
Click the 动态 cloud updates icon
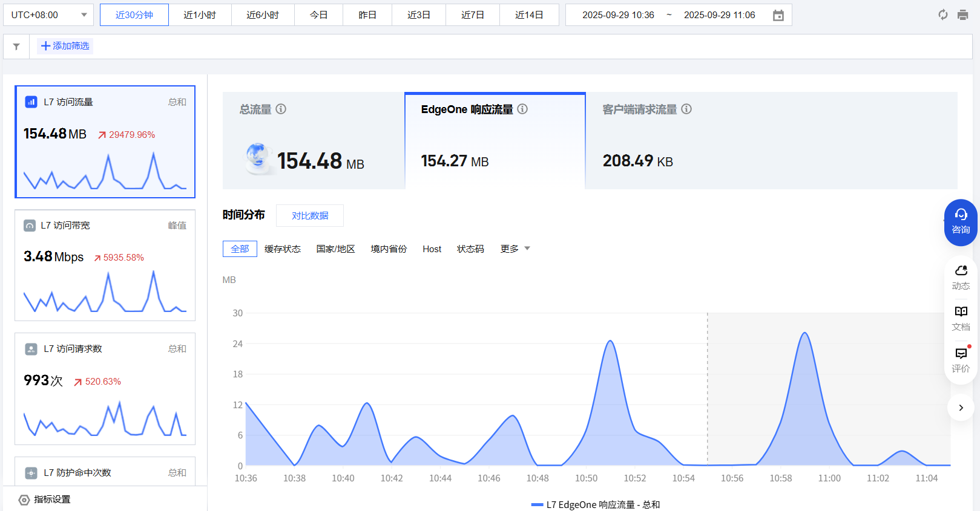coord(961,277)
